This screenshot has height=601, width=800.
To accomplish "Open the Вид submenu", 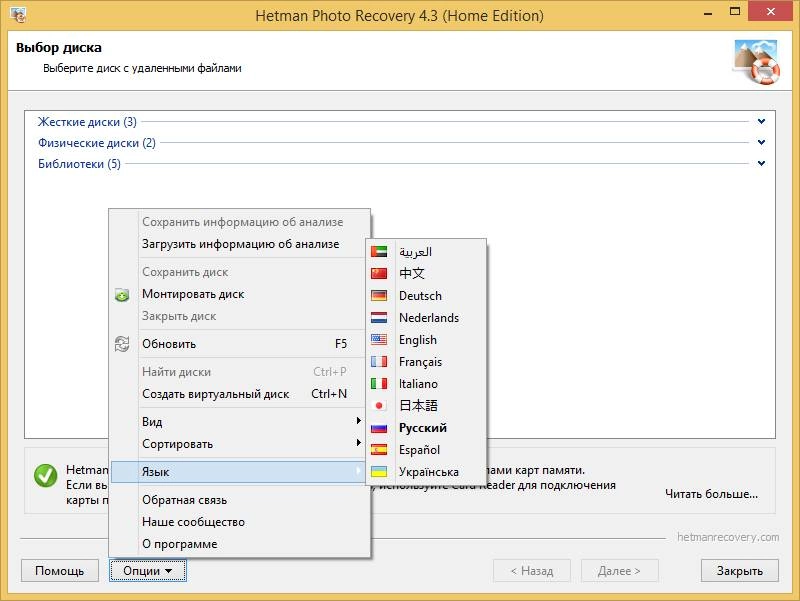I will pos(239,422).
